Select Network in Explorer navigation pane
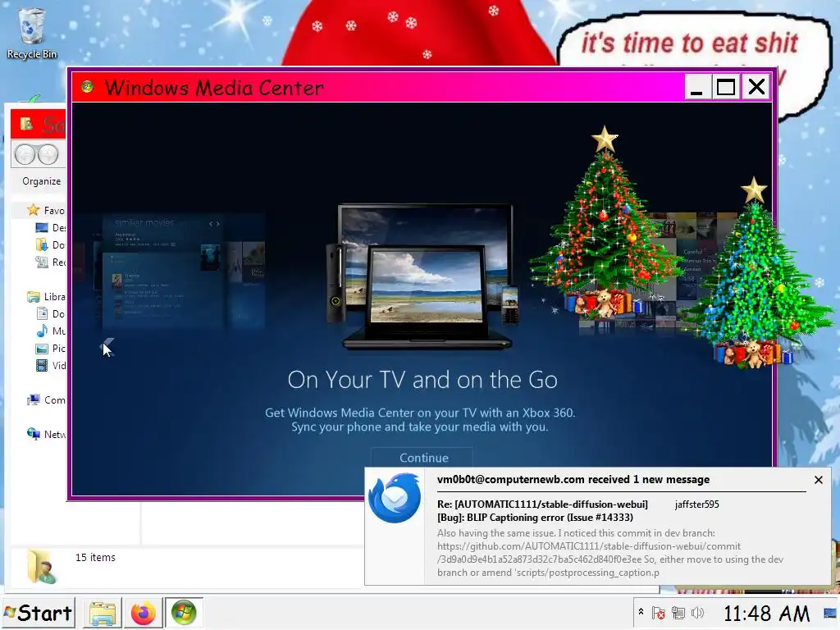Viewport: 840px width, 630px height. (x=46, y=434)
